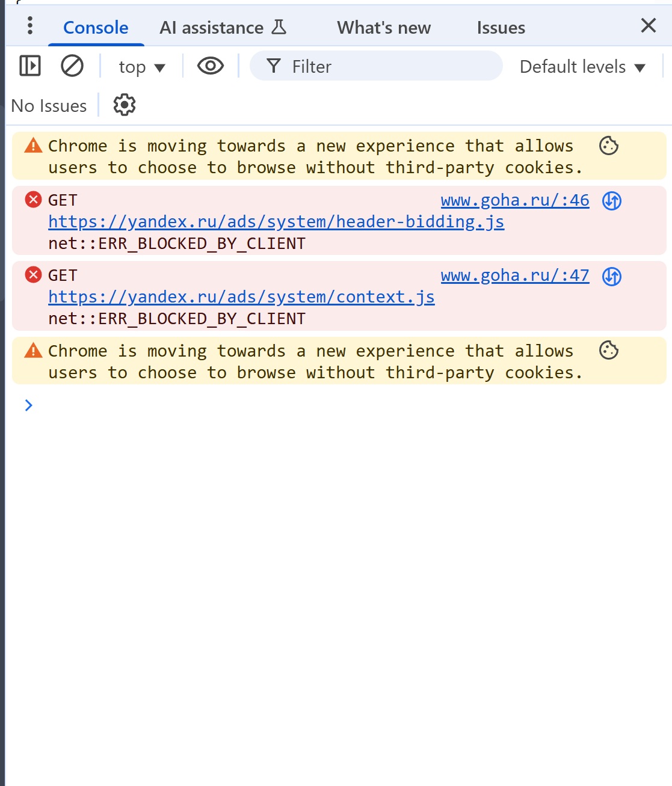Screen dimensions: 672x786
Task: Open the top JavaScript context dropdown
Action: coord(141,67)
